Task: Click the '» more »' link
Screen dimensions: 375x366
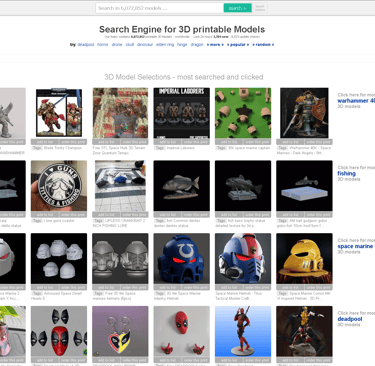Action: (x=215, y=45)
